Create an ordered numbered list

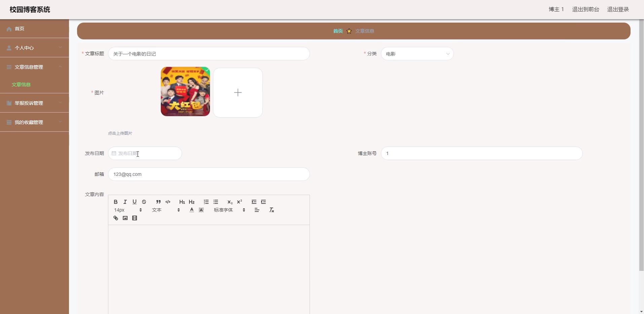point(206,202)
